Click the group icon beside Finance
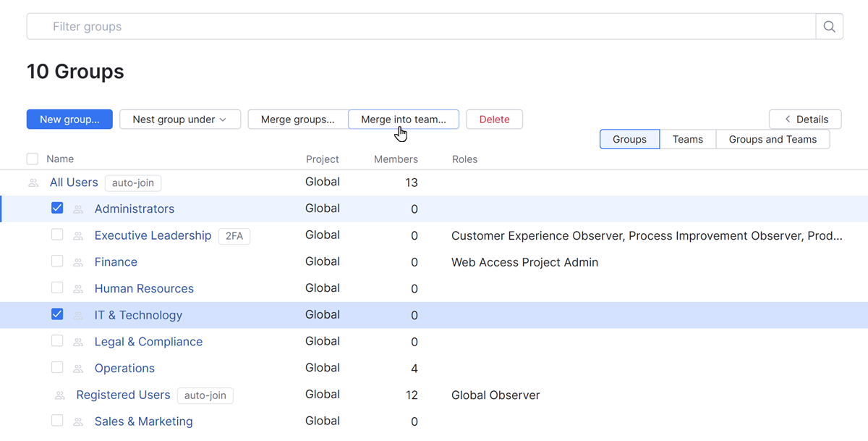 coord(78,262)
